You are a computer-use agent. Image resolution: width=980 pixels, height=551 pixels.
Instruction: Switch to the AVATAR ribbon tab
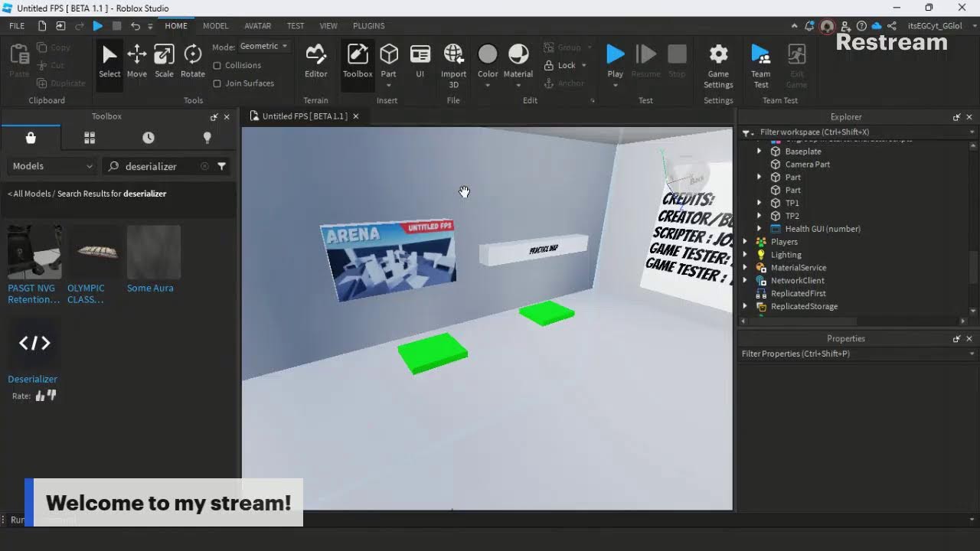[258, 26]
